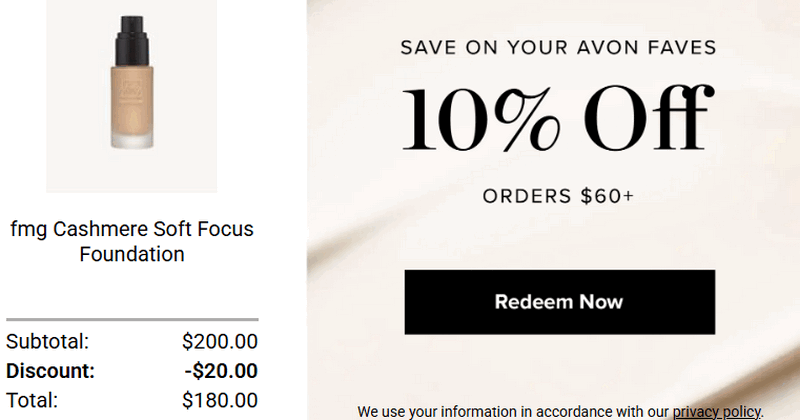Viewport: 800px width, 420px height.
Task: Click the Redeem Now button
Action: [559, 301]
